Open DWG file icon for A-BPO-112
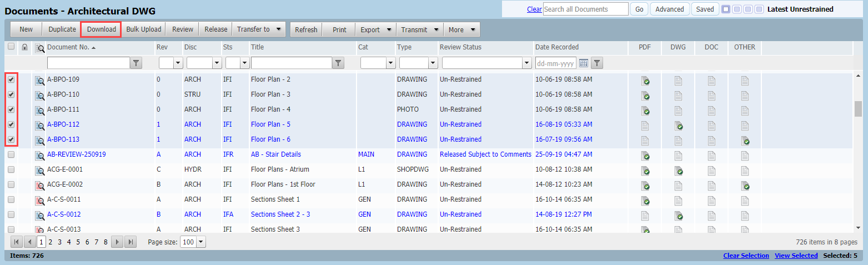868x265 pixels. pos(678,125)
